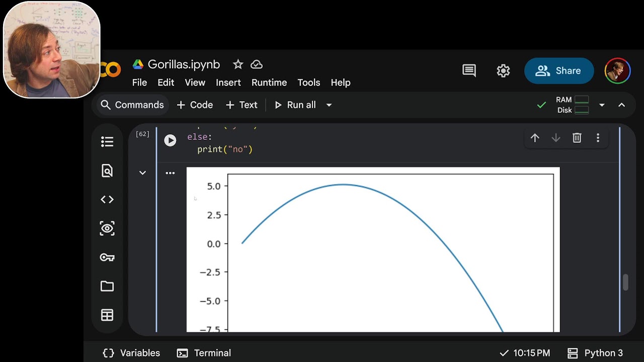Screen dimensions: 644x362
Task: Move cell up with arrow icon
Action: coord(535,138)
